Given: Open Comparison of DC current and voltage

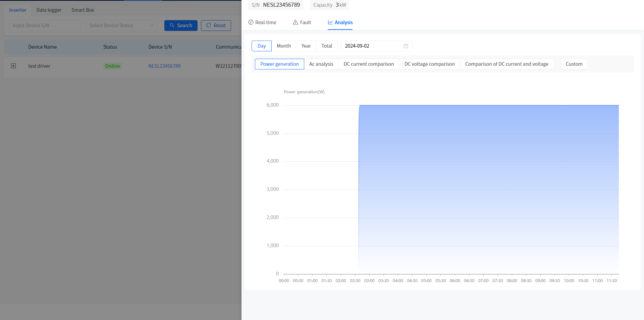Looking at the screenshot, I should point(506,64).
